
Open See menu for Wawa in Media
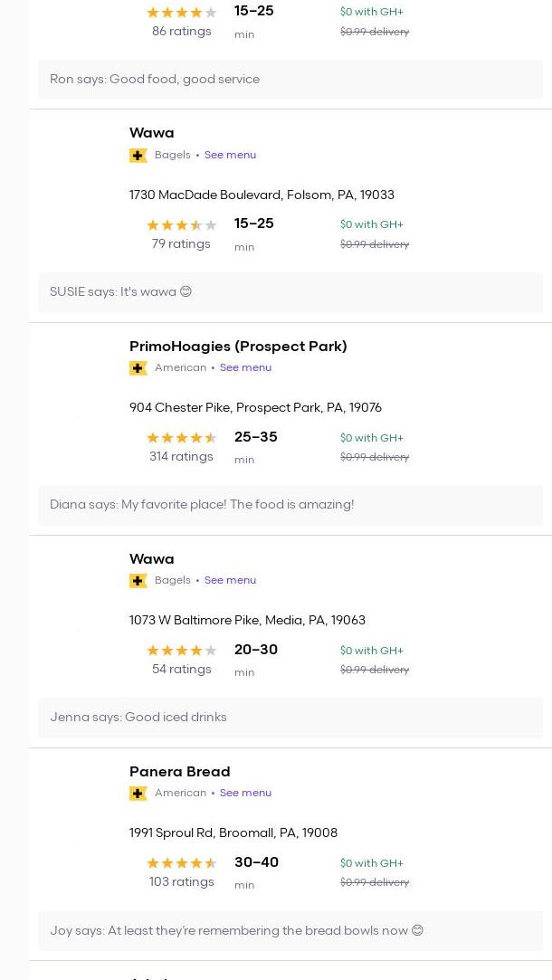230,580
